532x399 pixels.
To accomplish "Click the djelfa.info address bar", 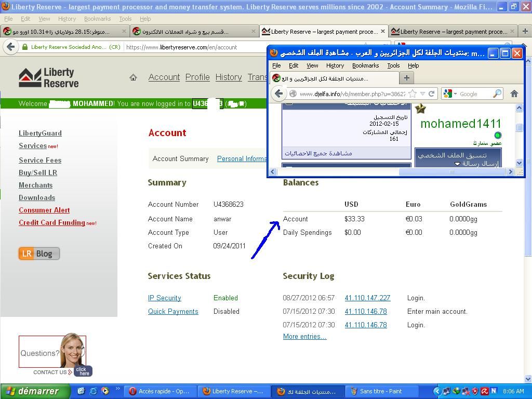I will pyautogui.click(x=352, y=94).
